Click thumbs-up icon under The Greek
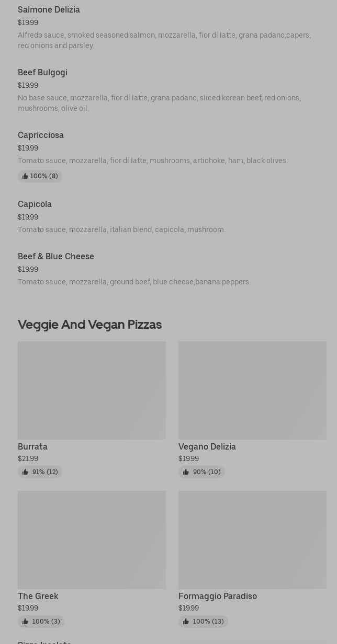Image resolution: width=337 pixels, height=644 pixels. coord(25,622)
